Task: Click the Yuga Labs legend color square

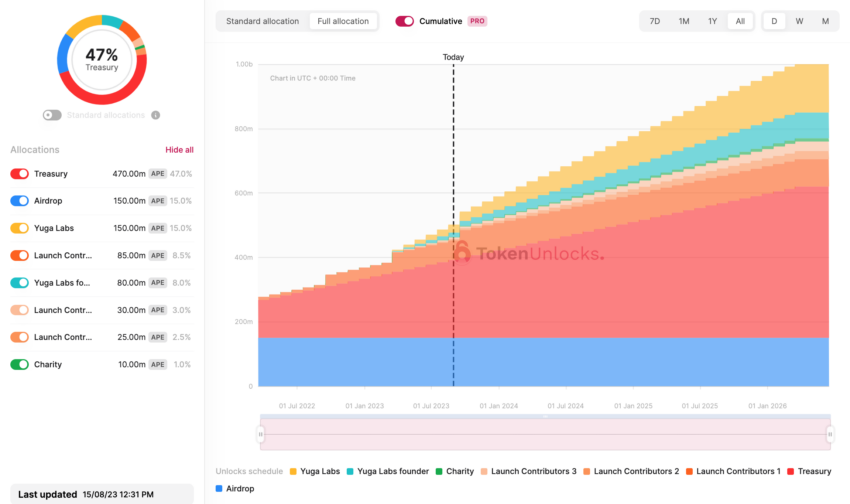Action: click(x=293, y=471)
